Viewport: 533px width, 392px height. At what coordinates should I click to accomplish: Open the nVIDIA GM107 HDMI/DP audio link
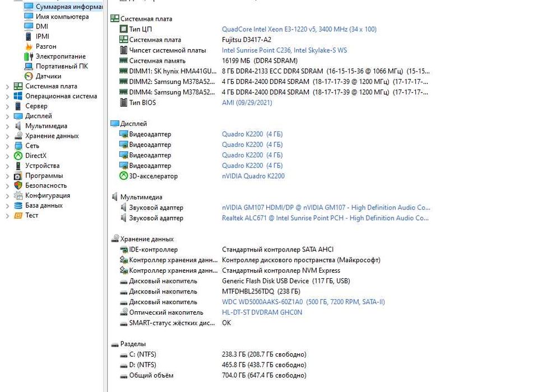coord(326,208)
